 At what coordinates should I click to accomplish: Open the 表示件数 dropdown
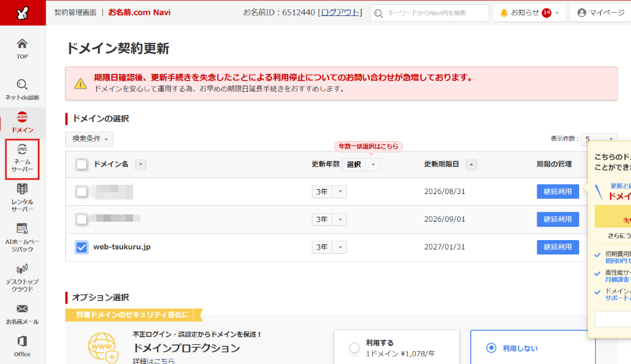(598, 139)
